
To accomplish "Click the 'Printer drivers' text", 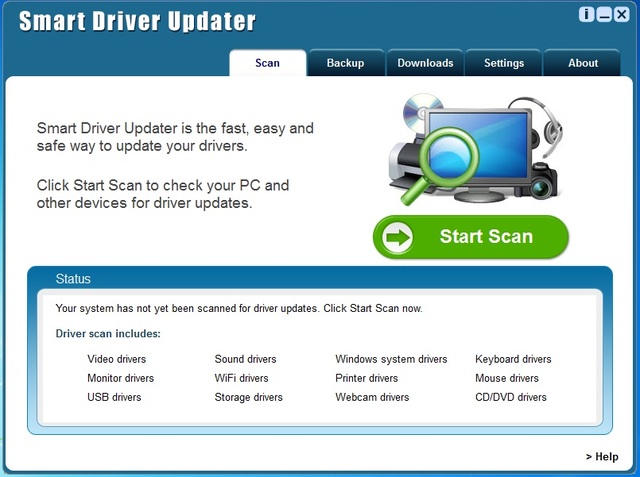I will point(367,378).
